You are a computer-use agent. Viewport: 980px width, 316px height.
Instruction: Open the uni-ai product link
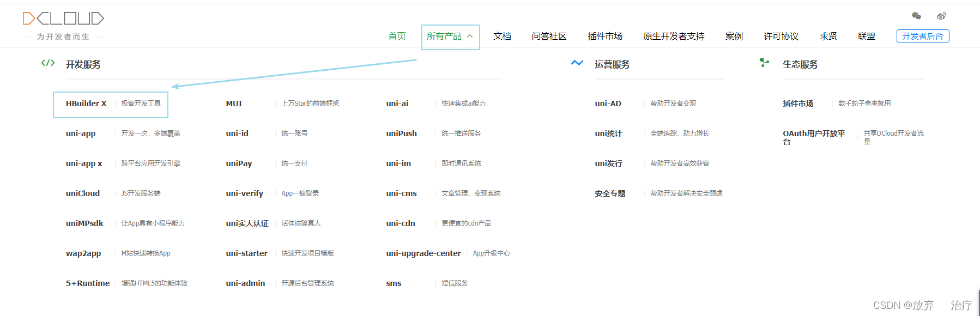[x=397, y=104]
